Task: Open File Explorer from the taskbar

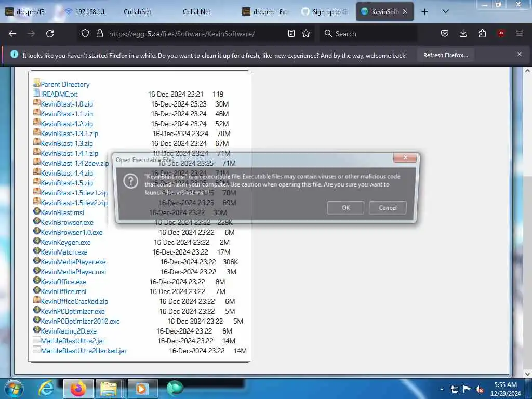Action: pos(109,389)
